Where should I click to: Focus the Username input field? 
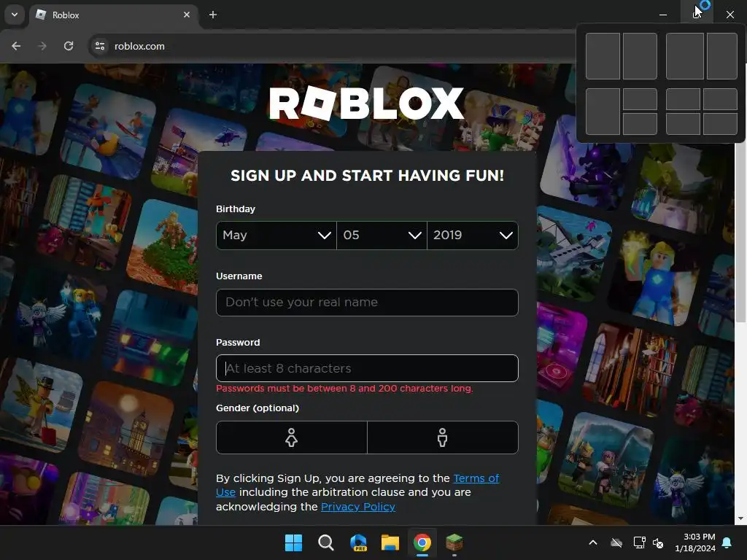(x=367, y=303)
